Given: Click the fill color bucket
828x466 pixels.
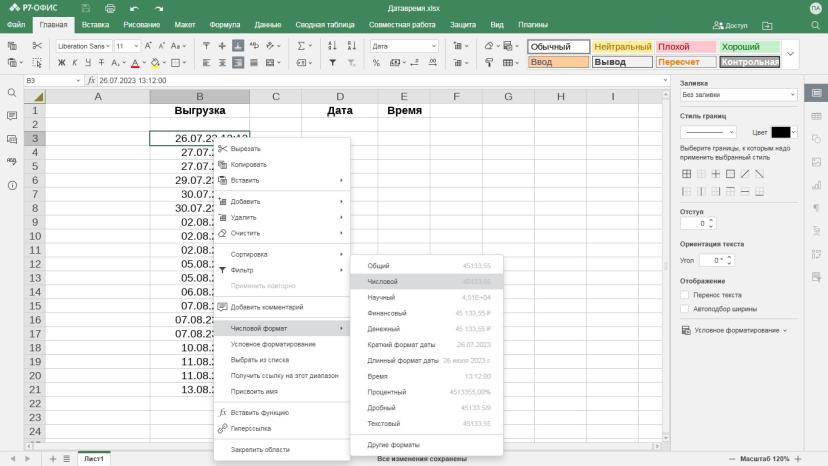Looking at the screenshot, I should (155, 63).
